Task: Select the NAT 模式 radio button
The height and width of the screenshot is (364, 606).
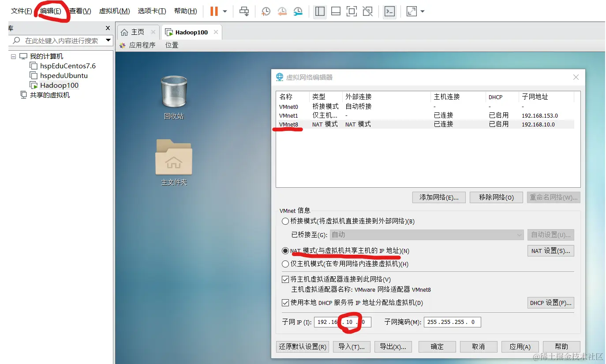Action: (x=285, y=251)
